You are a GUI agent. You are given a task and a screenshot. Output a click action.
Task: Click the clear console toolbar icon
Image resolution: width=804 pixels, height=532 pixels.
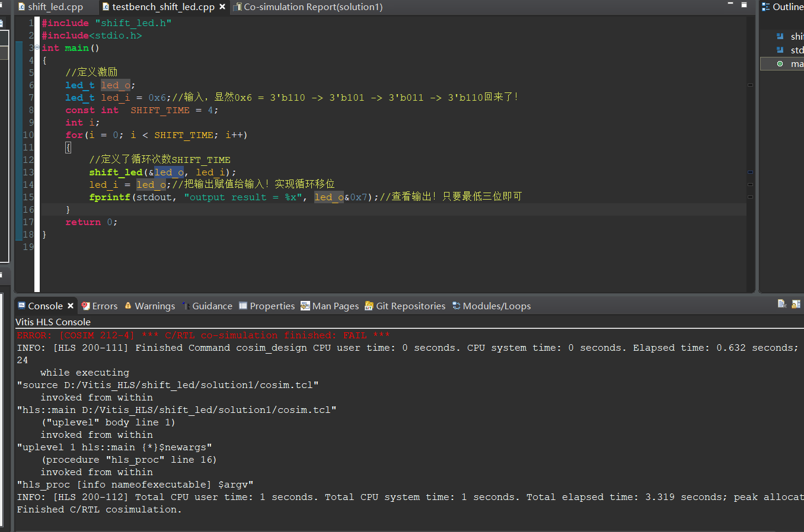pyautogui.click(x=782, y=304)
